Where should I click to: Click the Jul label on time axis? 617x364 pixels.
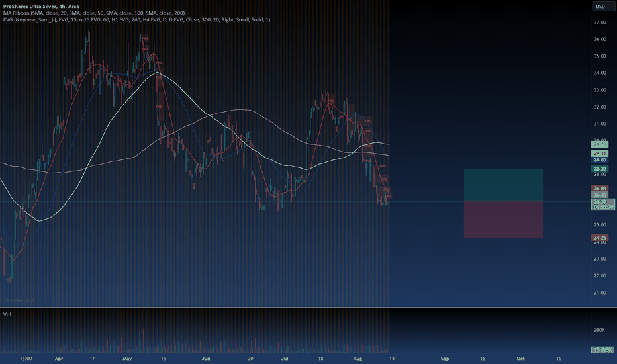[x=285, y=359]
